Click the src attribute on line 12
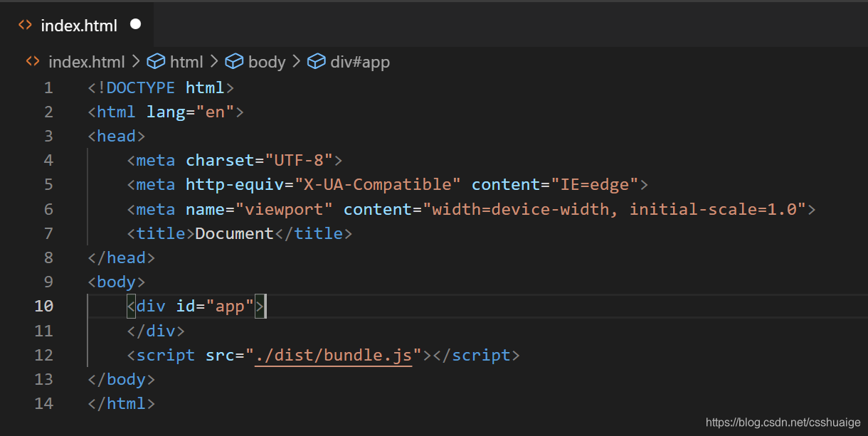Image resolution: width=868 pixels, height=436 pixels. [220, 354]
